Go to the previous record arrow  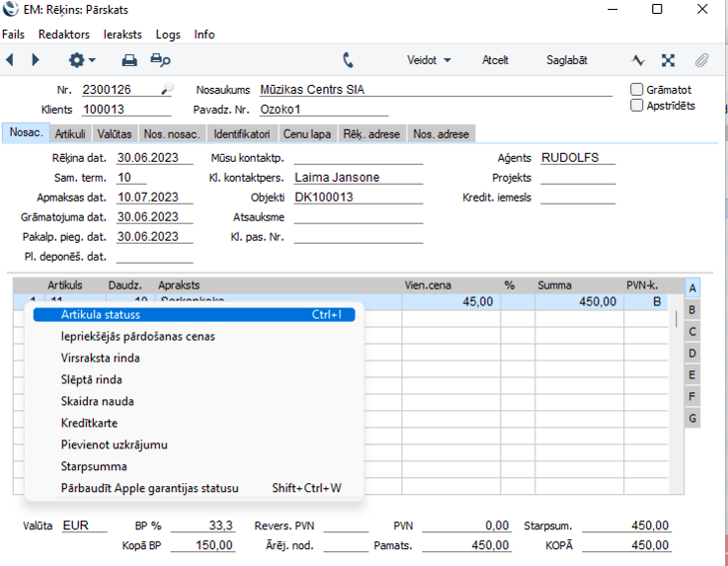pyautogui.click(x=11, y=60)
